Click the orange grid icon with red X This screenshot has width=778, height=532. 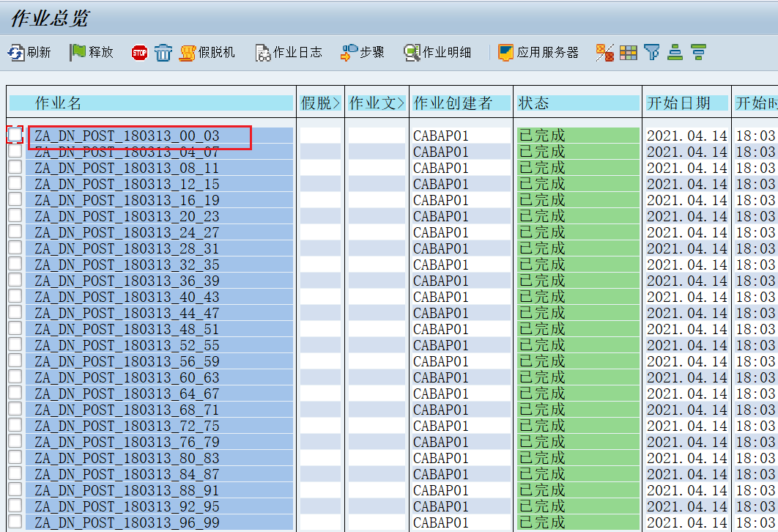[x=605, y=52]
